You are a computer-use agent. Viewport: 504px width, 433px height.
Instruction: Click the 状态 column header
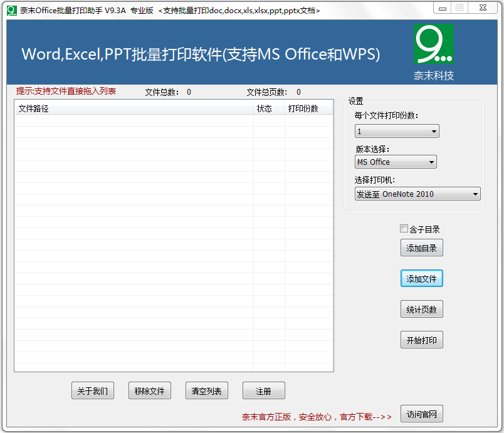tap(269, 108)
